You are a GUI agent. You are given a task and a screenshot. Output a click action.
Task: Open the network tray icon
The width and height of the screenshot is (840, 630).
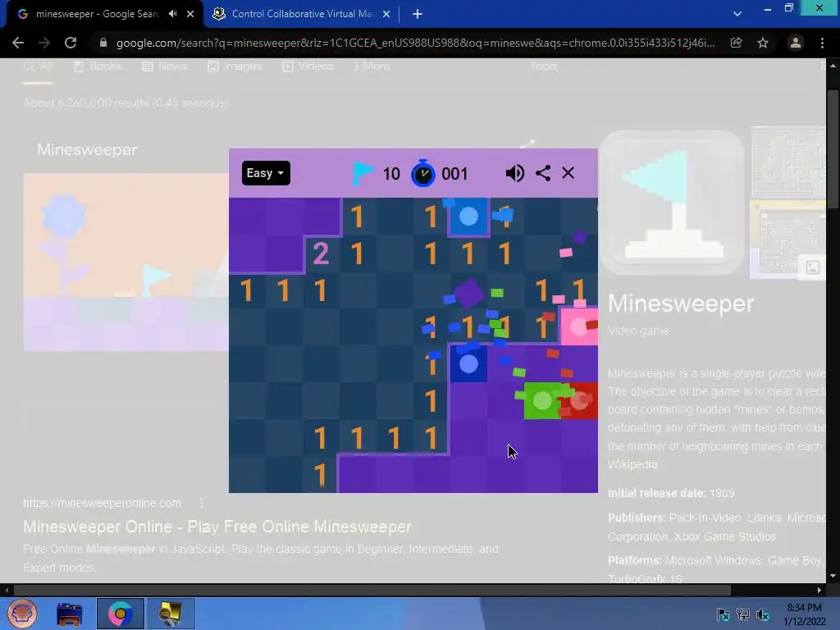[x=743, y=614]
